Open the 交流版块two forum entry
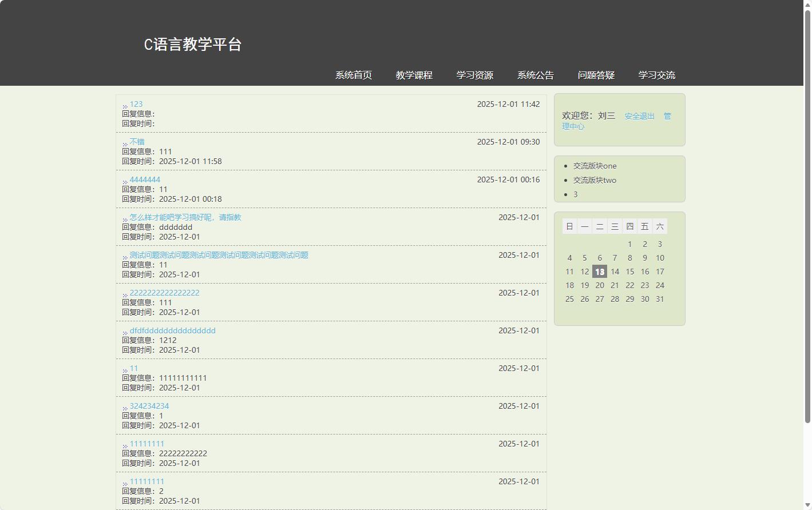 coord(593,180)
